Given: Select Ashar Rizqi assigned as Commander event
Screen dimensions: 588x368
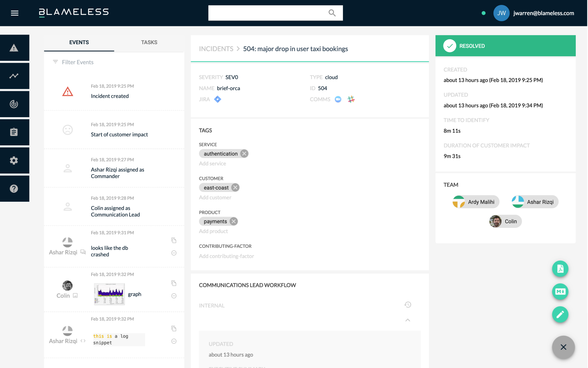Looking at the screenshot, I should click(114, 168).
